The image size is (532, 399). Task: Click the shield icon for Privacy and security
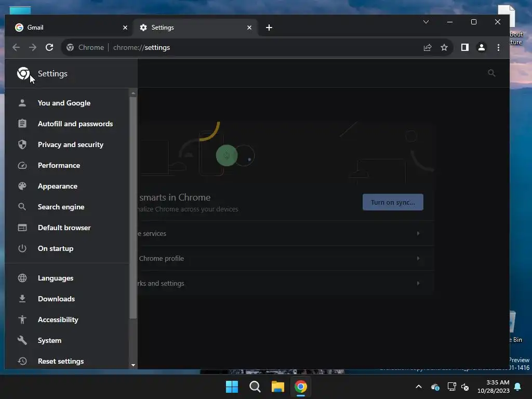tap(22, 144)
